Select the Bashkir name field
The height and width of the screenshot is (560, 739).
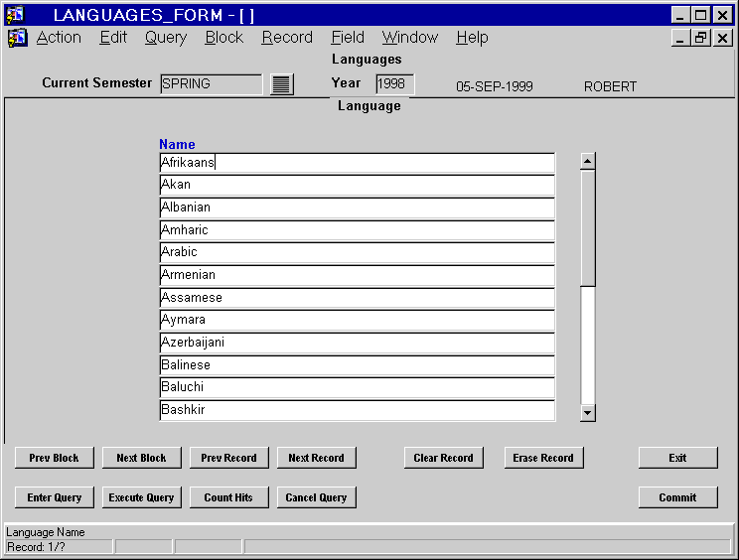358,410
